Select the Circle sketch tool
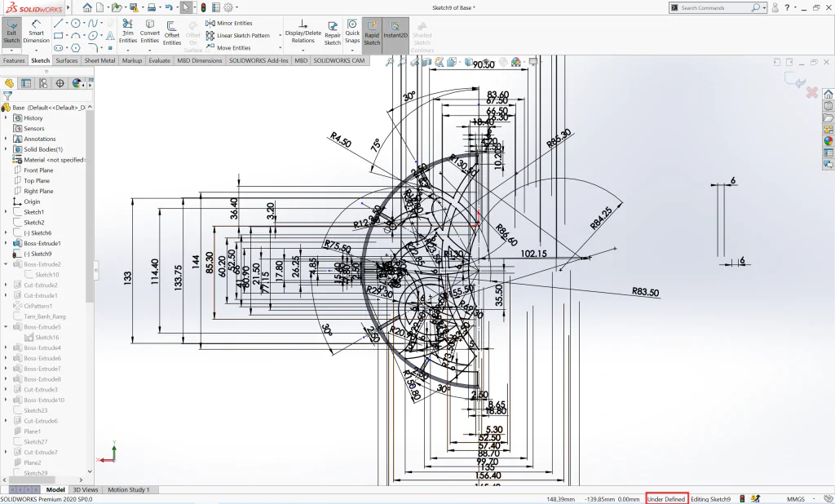This screenshot has width=835, height=504. pos(76,23)
